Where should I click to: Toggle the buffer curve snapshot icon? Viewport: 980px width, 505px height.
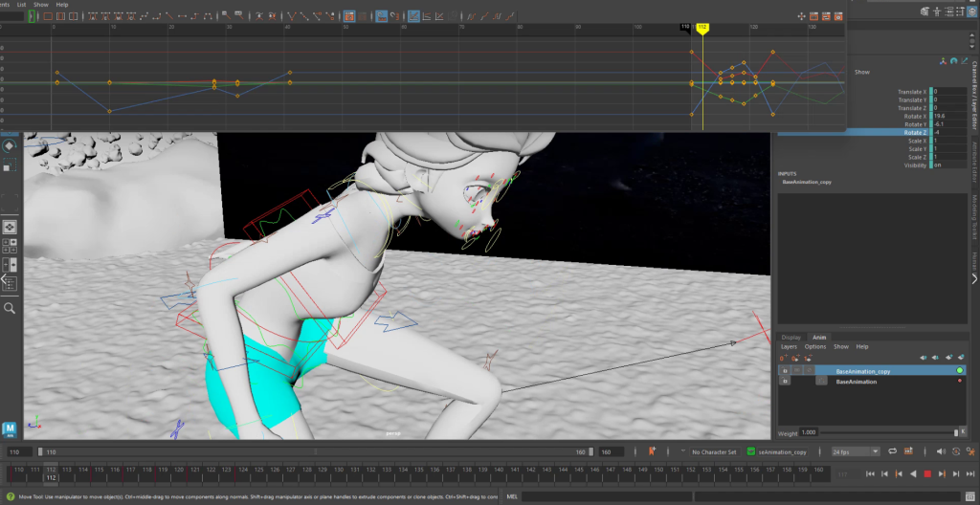coord(258,15)
